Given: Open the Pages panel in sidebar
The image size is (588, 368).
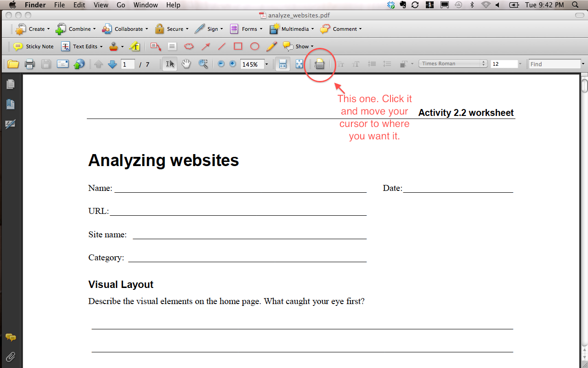Looking at the screenshot, I should (10, 84).
